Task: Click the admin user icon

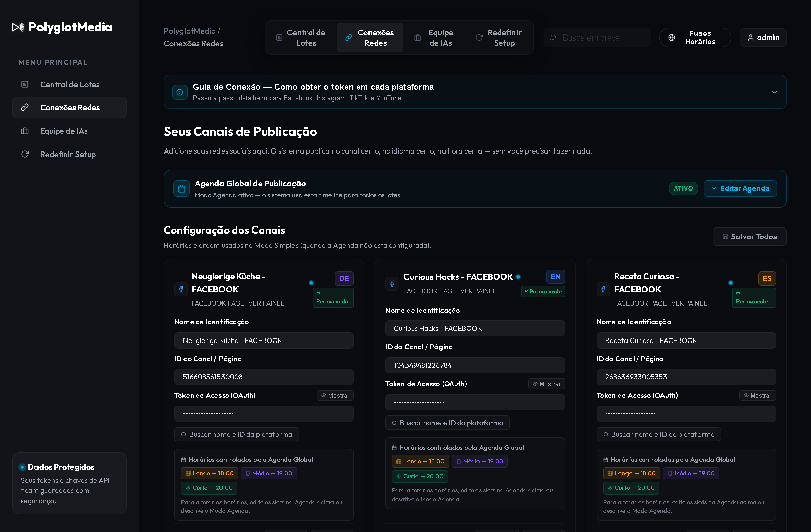Action: pyautogui.click(x=751, y=37)
